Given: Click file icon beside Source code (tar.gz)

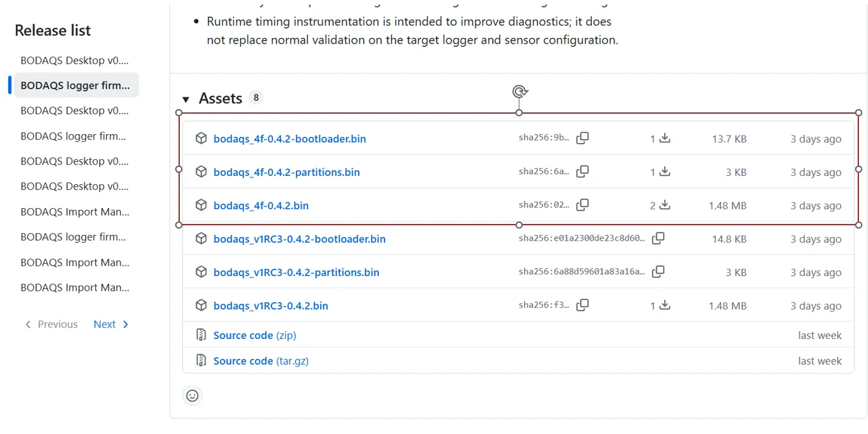Looking at the screenshot, I should coord(201,360).
